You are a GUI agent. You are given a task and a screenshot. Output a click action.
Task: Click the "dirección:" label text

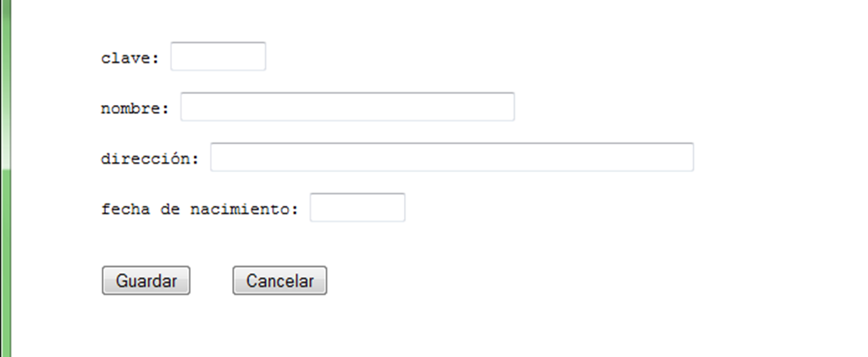pos(150,159)
